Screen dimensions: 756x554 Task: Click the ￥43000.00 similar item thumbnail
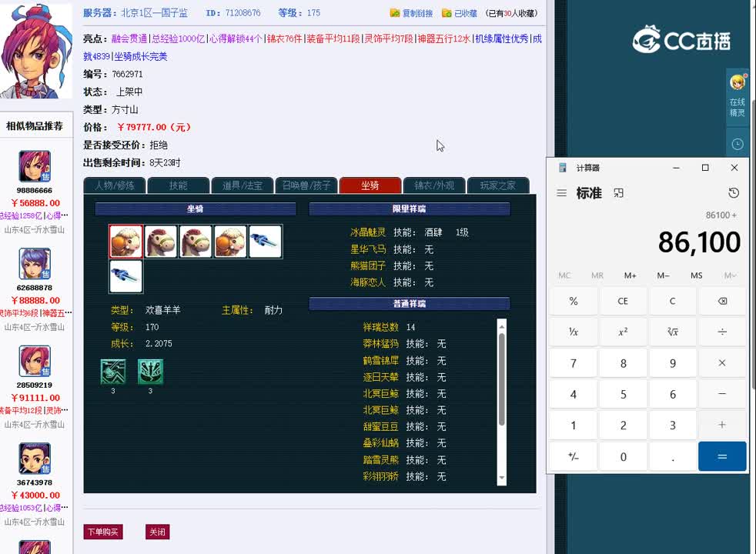pos(35,458)
